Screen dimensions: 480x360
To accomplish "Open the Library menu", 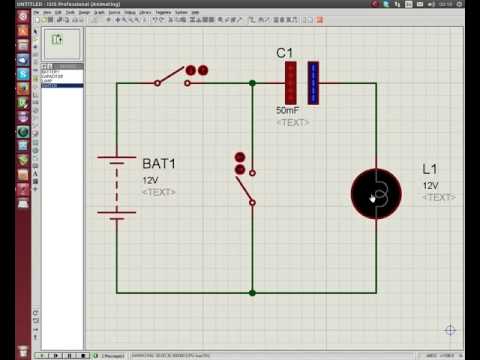I will [145, 12].
